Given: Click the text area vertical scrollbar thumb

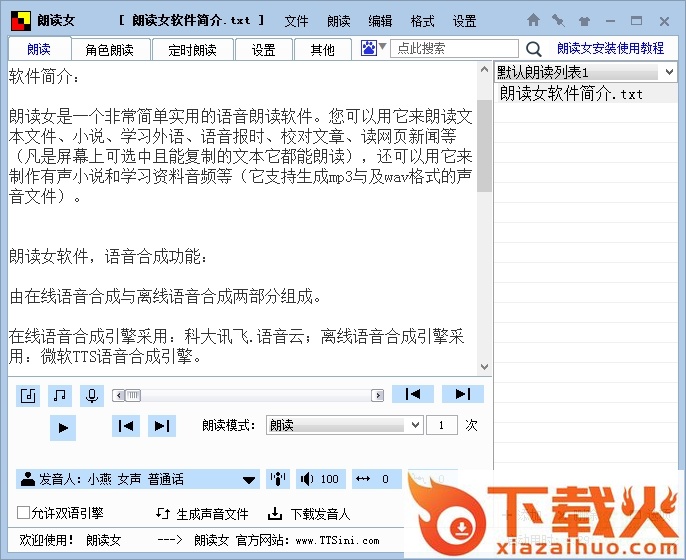Looking at the screenshot, I should (x=484, y=146).
